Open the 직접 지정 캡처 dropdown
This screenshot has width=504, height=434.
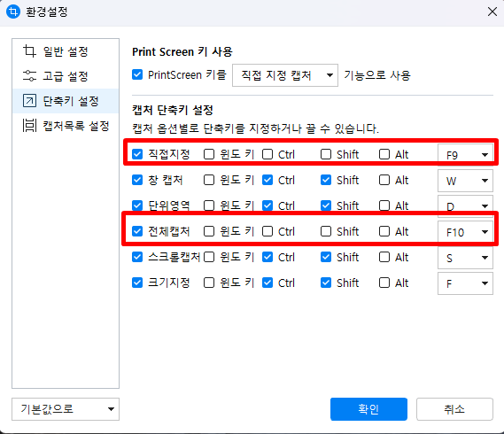(x=285, y=75)
